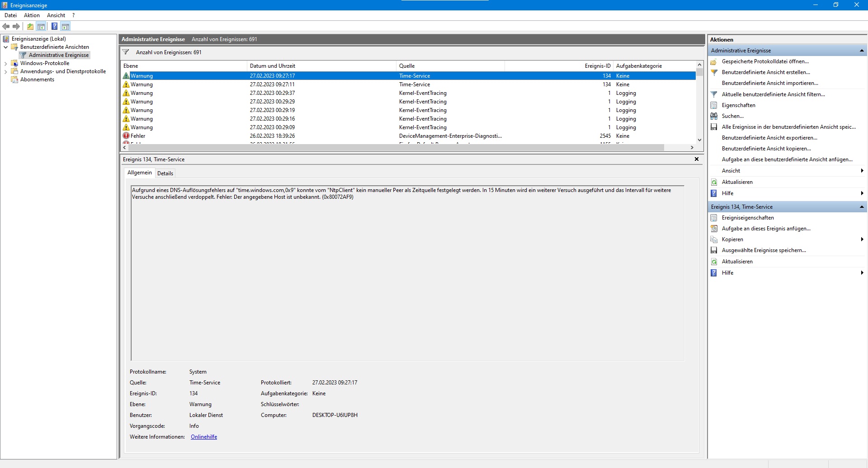Select the Warnung event at 27.02.2023 09:27:11
The width and height of the screenshot is (868, 468).
(x=408, y=84)
